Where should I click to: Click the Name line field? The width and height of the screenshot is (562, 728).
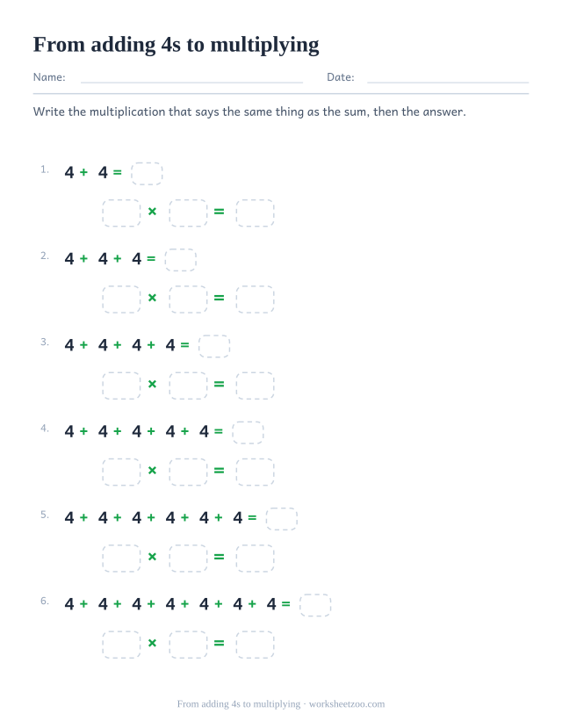(x=191, y=78)
